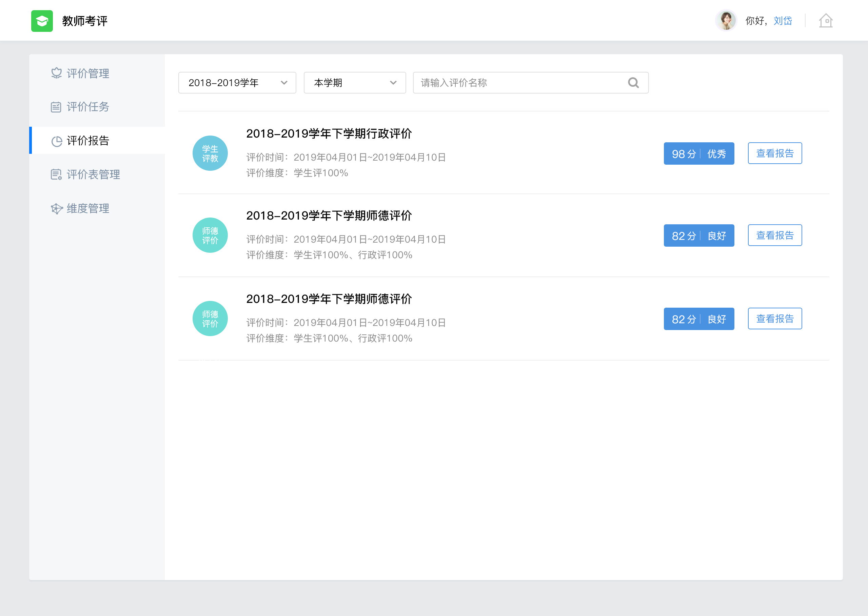Click the green 教师考评 logo icon
Screen dimensions: 868x616
pos(42,21)
